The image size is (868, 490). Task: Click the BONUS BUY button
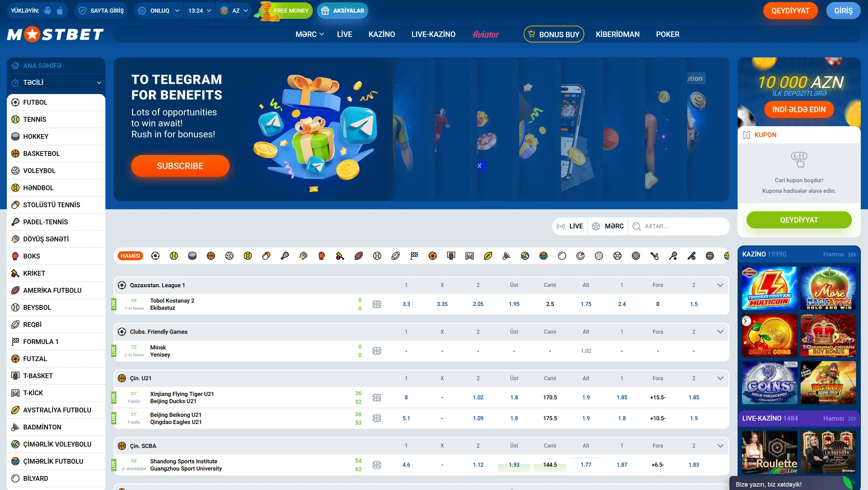coord(553,34)
